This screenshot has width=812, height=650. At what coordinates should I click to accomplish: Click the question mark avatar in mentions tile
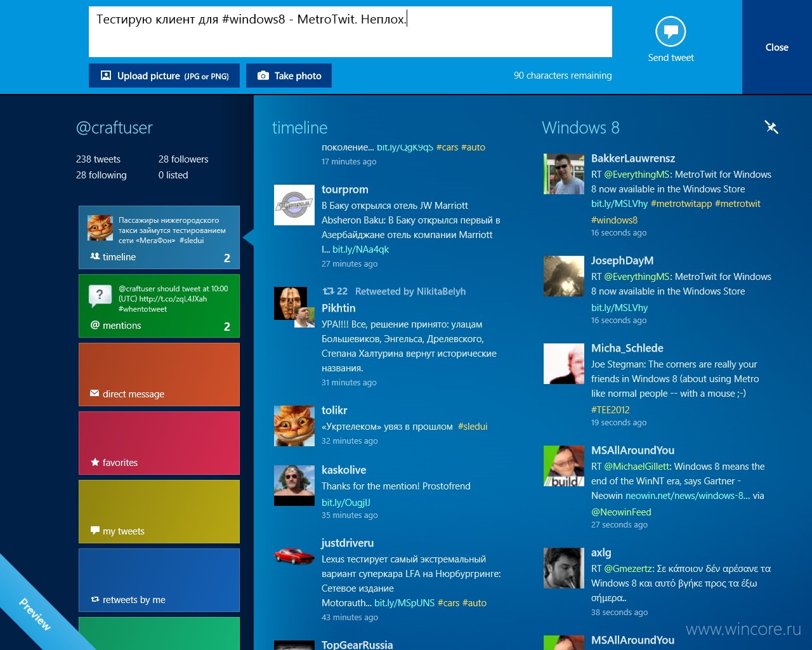click(100, 295)
